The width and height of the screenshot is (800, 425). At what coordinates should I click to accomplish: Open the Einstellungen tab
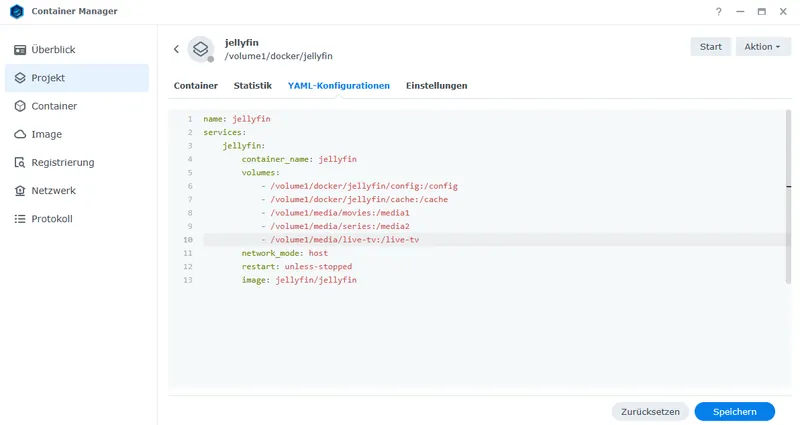pyautogui.click(x=437, y=86)
